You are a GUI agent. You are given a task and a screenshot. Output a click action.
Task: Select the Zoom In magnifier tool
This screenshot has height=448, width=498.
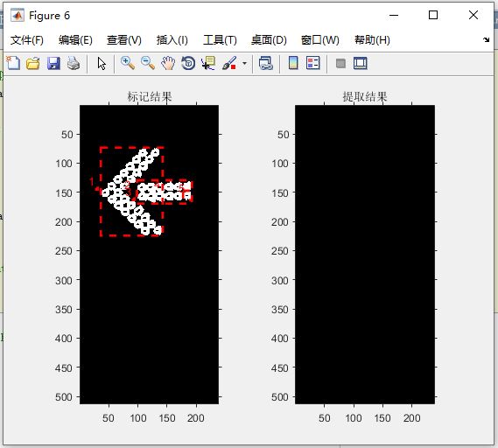pos(128,63)
